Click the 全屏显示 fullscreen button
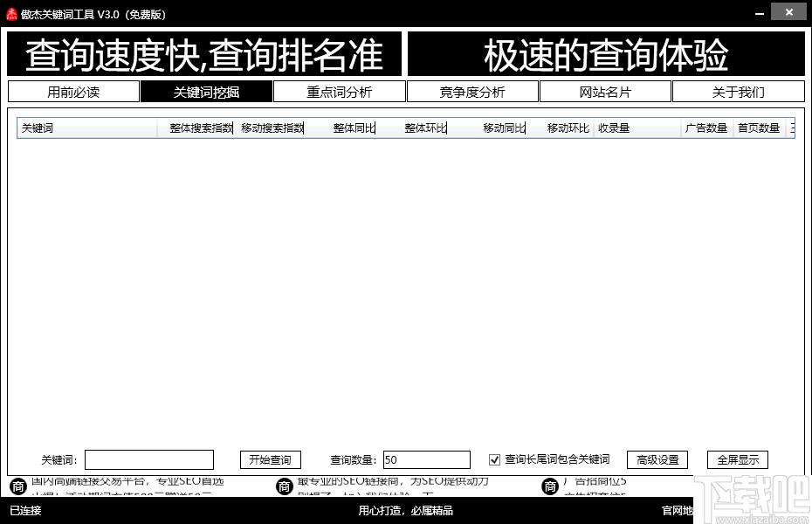The image size is (812, 524). coord(738,459)
